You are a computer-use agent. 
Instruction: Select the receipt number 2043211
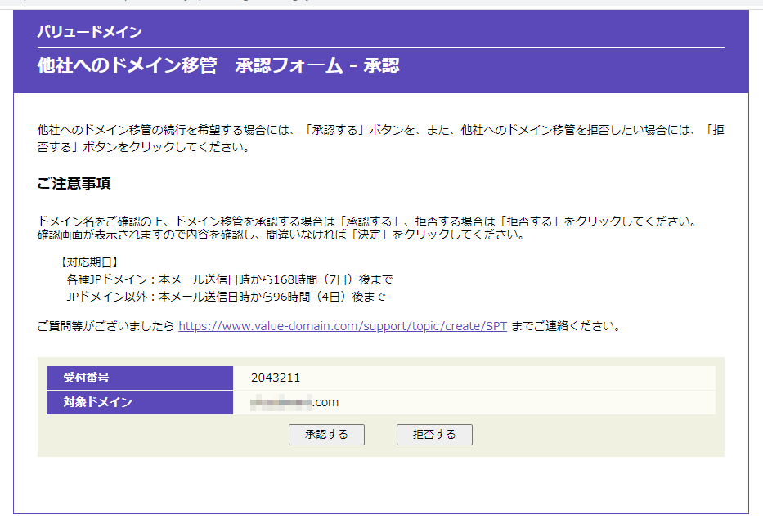[x=276, y=378]
